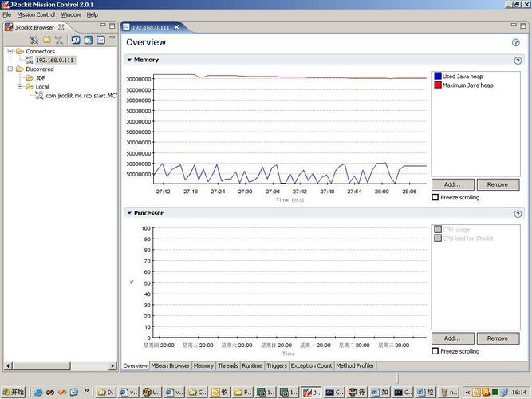Switch to the Method Profiler tab
Viewport: 532px width, 399px height.
point(355,365)
